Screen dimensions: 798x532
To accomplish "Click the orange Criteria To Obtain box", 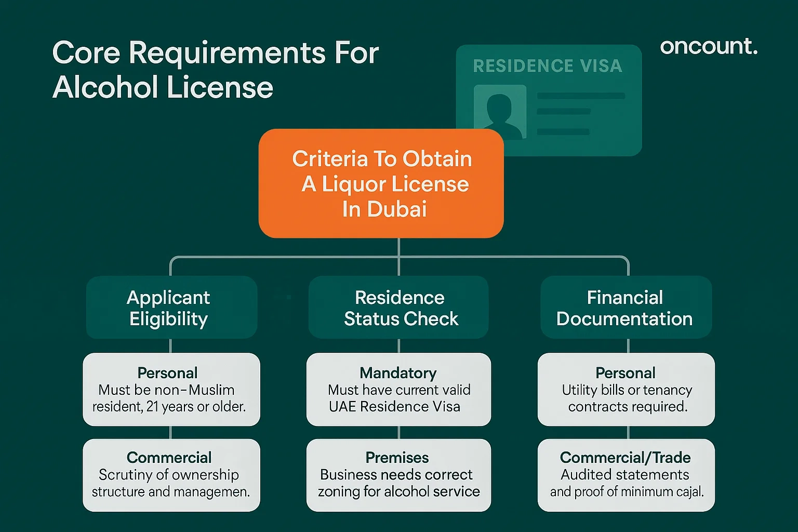I will pyautogui.click(x=381, y=183).
